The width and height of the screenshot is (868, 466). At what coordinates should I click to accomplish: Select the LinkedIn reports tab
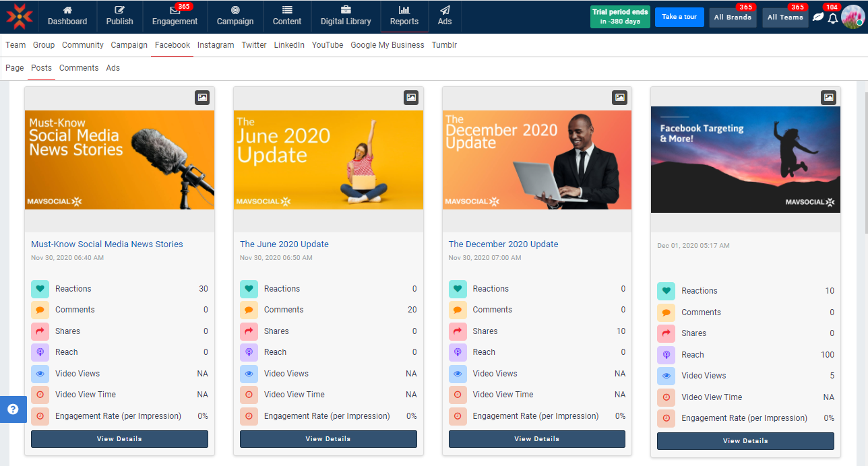(289, 45)
